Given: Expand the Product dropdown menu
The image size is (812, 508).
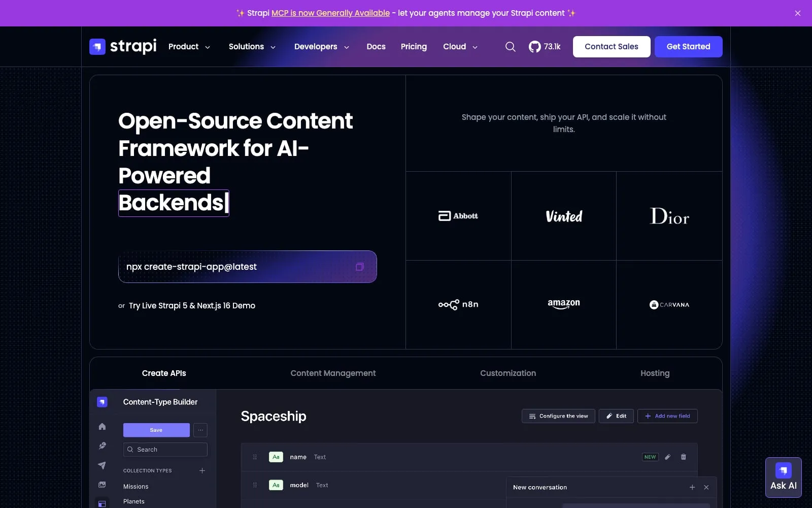Looking at the screenshot, I should (189, 47).
